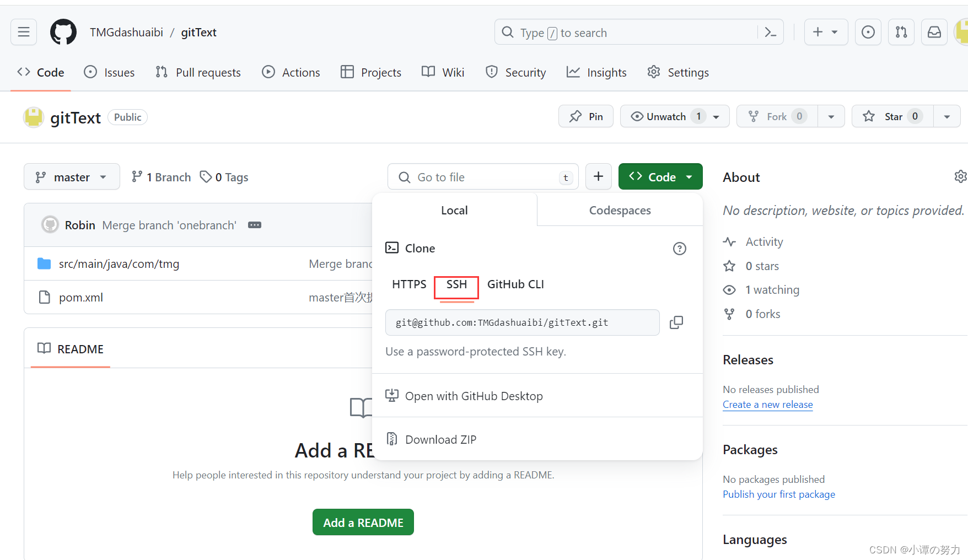Open the add file plus button

pos(599,176)
